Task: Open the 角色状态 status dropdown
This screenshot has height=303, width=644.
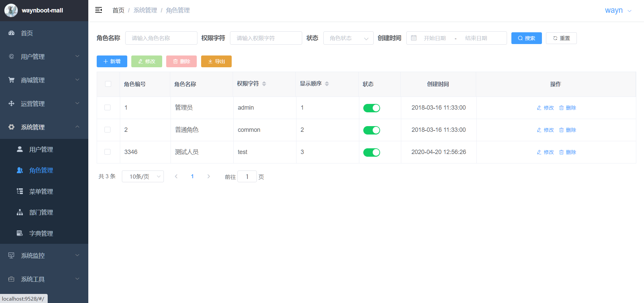Action: coord(348,38)
